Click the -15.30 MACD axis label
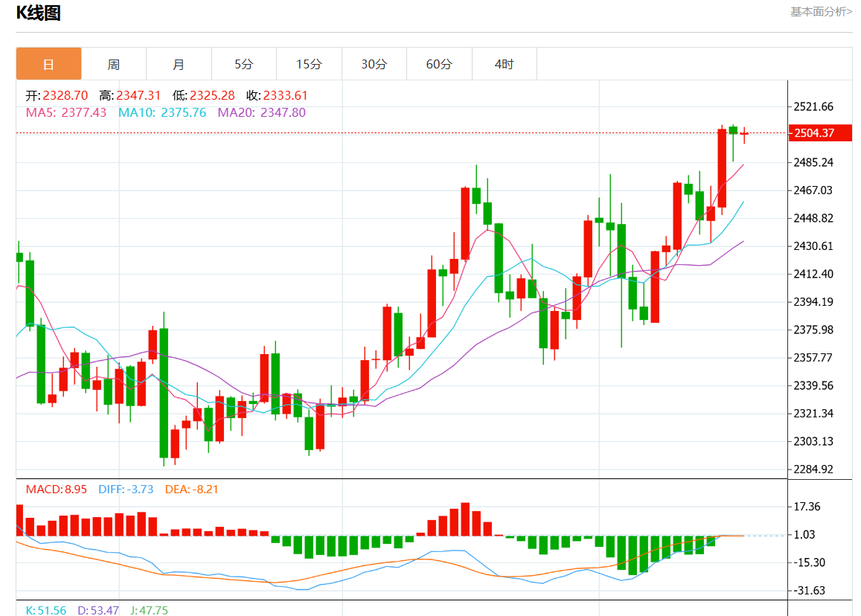The image size is (861, 616). tap(810, 562)
